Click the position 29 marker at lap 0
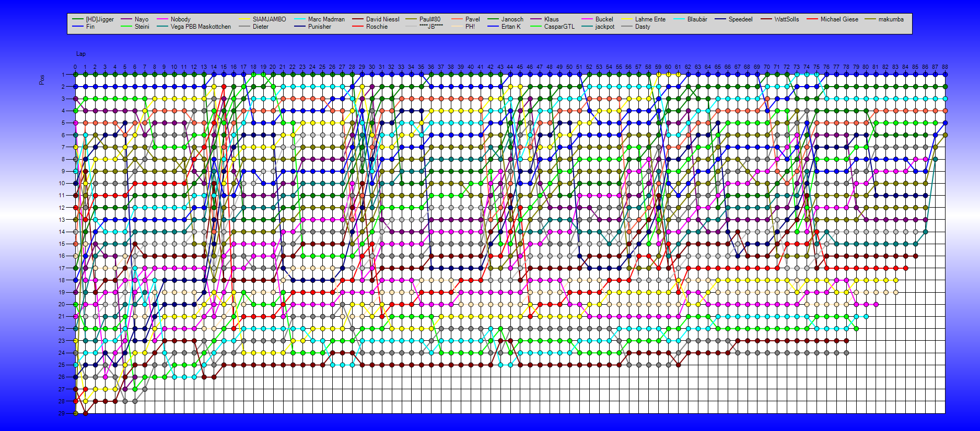The image size is (980, 431). (75, 413)
